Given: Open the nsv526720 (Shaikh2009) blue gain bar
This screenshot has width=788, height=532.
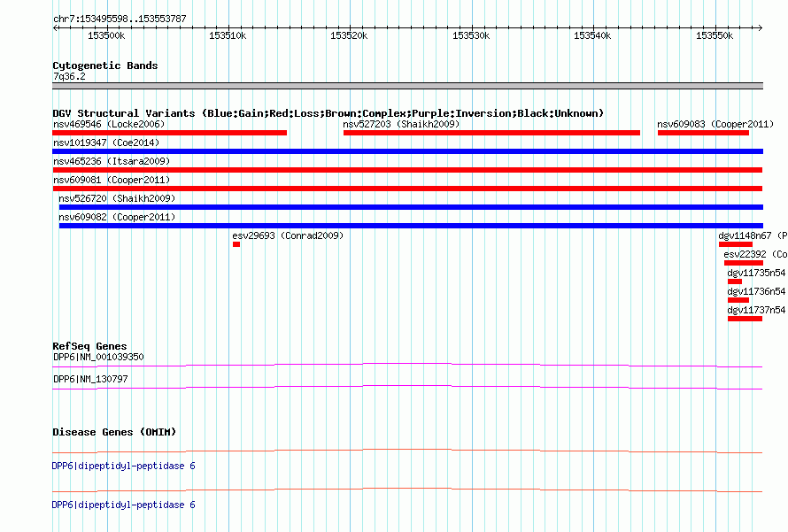Looking at the screenshot, I should click(411, 207).
